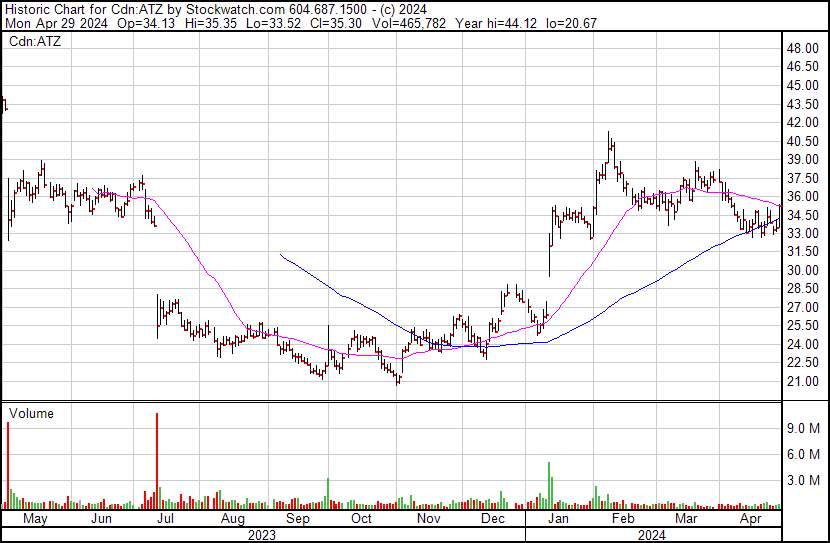Screen dimensions: 830x543
Task: Select the Op=34.13 opening price value
Action: point(146,23)
